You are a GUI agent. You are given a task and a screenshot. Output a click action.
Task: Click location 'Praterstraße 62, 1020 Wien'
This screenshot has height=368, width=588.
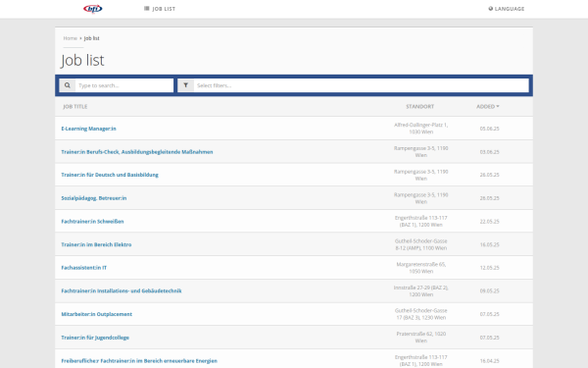tap(420, 338)
